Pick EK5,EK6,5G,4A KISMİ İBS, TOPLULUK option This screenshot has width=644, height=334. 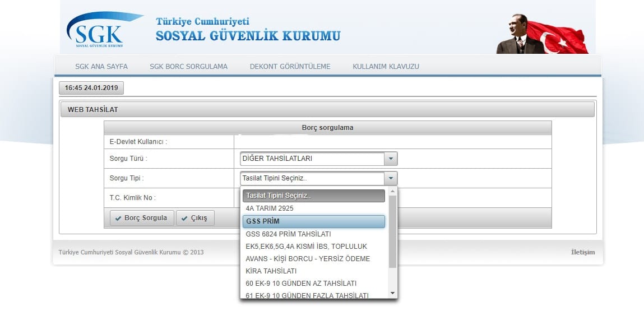(306, 246)
